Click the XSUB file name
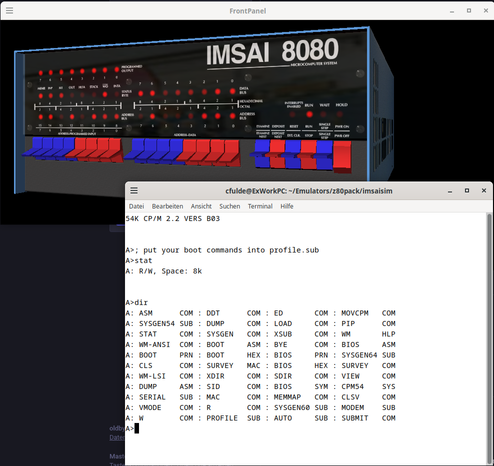Image resolution: width=494 pixels, height=466 pixels. tap(283, 334)
